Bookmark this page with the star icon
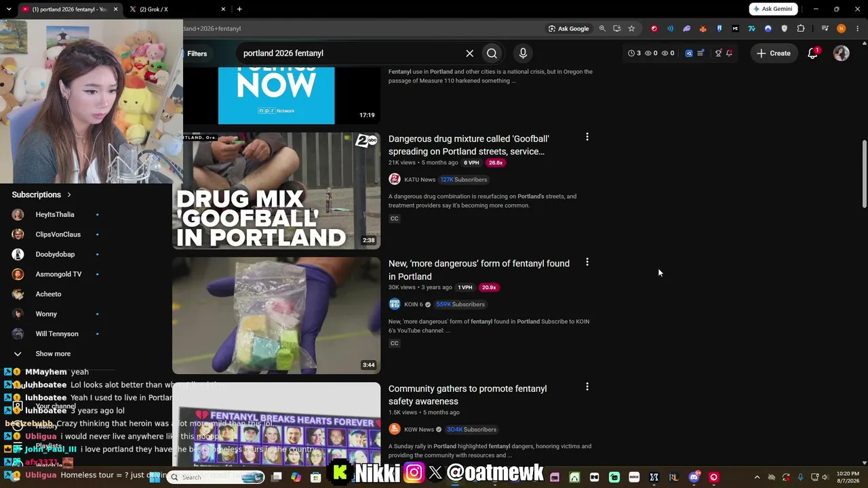Viewport: 868px width, 488px height. click(x=631, y=28)
